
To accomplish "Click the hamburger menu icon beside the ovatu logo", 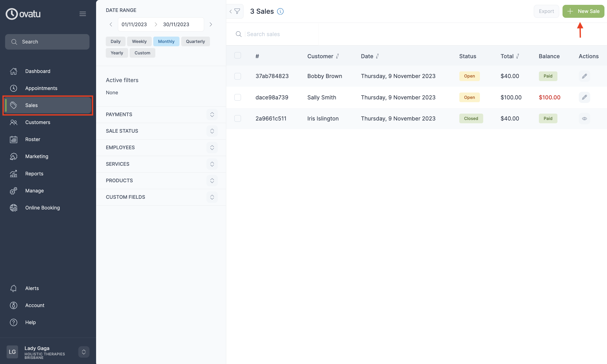I will point(83,14).
